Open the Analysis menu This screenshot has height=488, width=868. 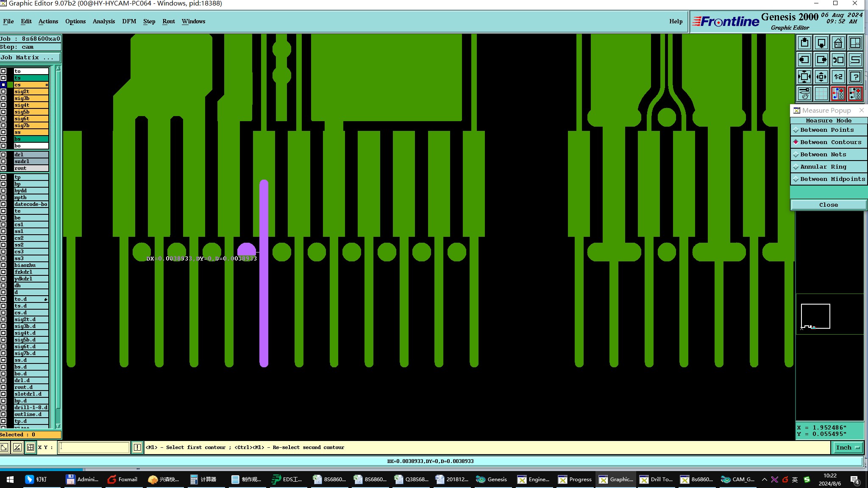pos(103,21)
